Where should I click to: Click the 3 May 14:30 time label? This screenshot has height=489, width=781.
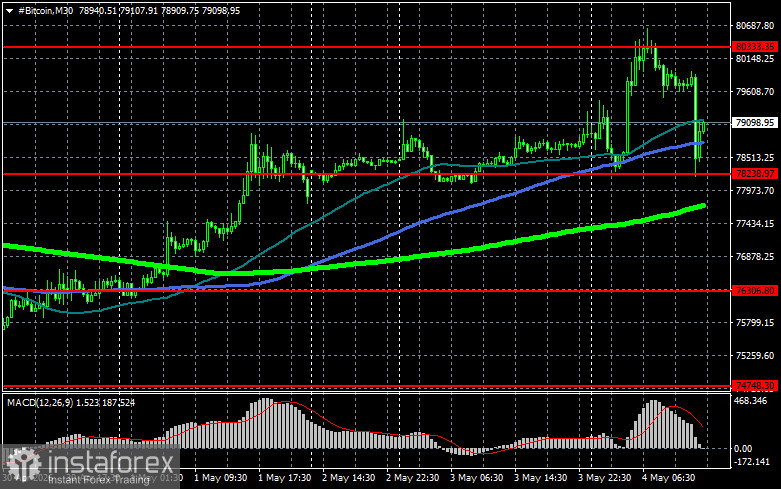tap(540, 478)
